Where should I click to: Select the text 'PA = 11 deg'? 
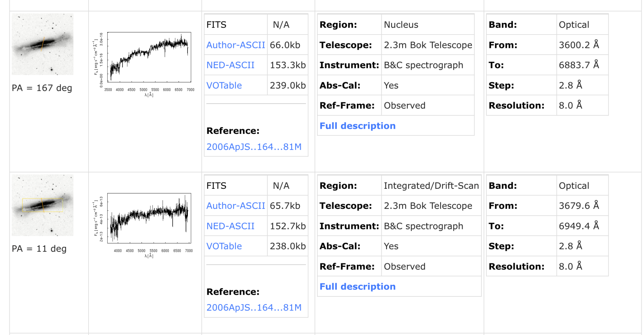coord(39,249)
